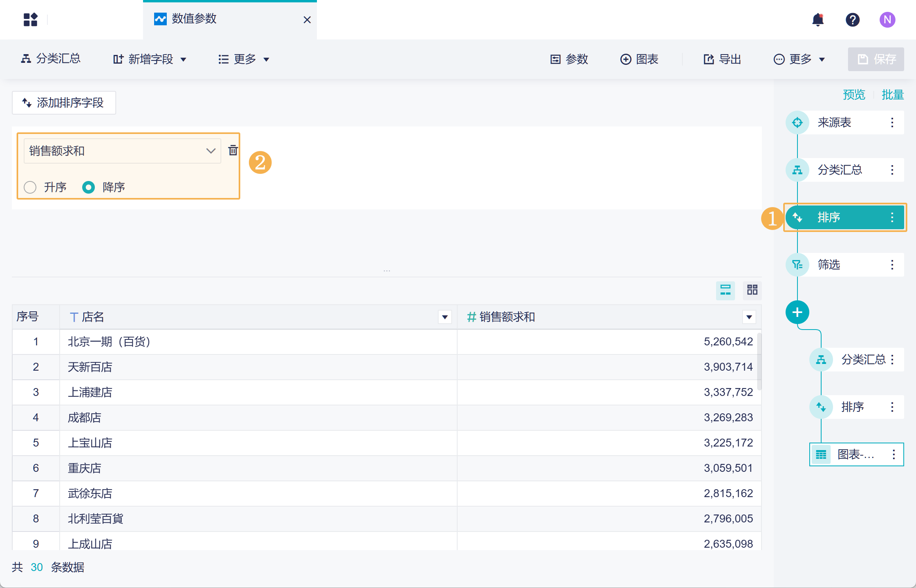Select the 数值参数 tab
The image size is (916, 588).
coord(194,19)
